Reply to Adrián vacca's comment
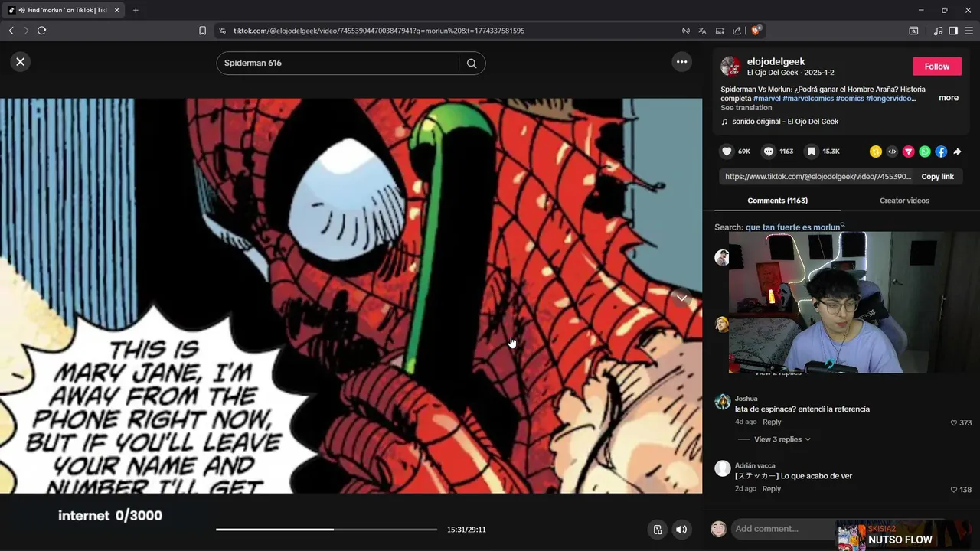The height and width of the screenshot is (551, 980). pyautogui.click(x=772, y=489)
